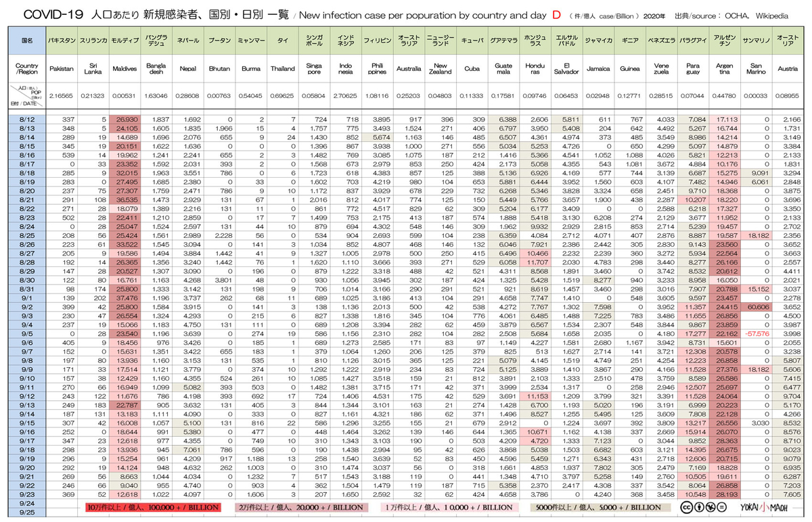The height and width of the screenshot is (522, 812).
Task: Select the empty 9/25 date row label
Action: [28, 512]
